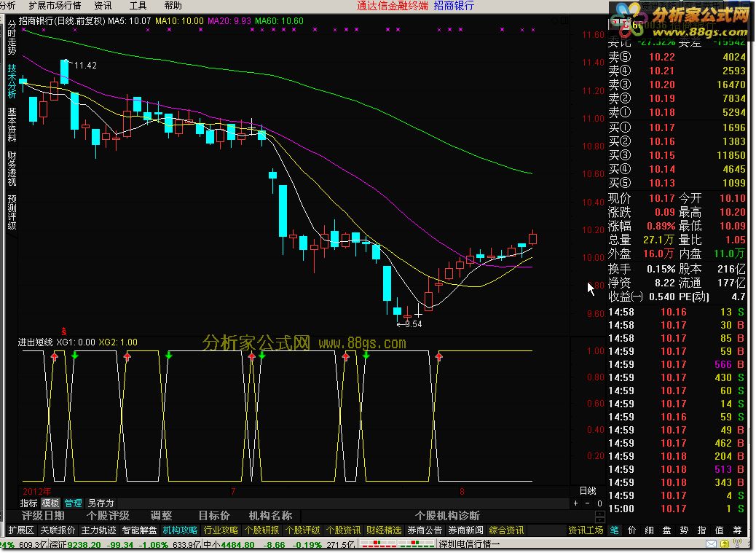Open the 资讯 menu
This screenshot has width=756, height=553.
pyautogui.click(x=103, y=6)
